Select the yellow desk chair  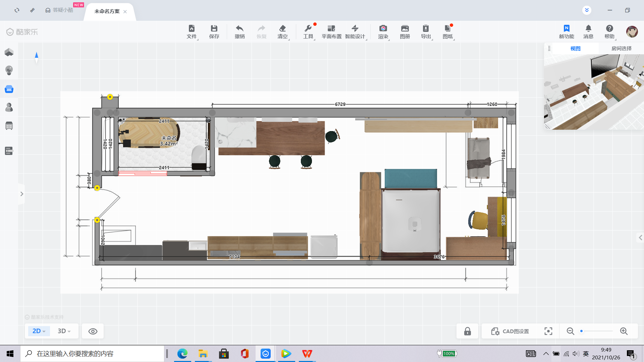pos(479,220)
